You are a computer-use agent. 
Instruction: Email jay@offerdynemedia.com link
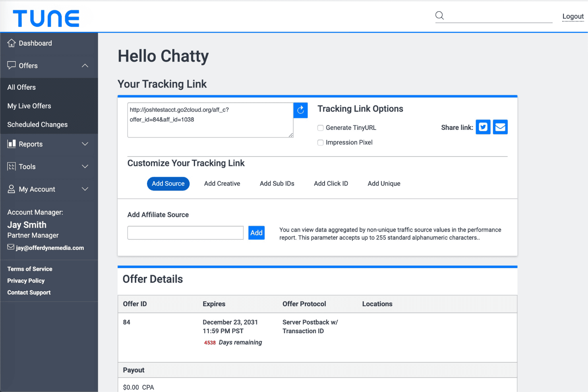50,248
